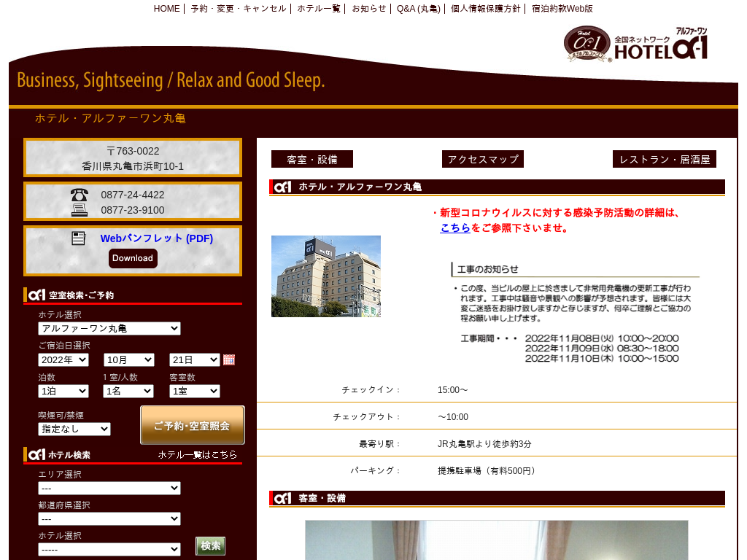747x560 pixels.
Task: Open the calendar date picker icon
Action: click(228, 360)
